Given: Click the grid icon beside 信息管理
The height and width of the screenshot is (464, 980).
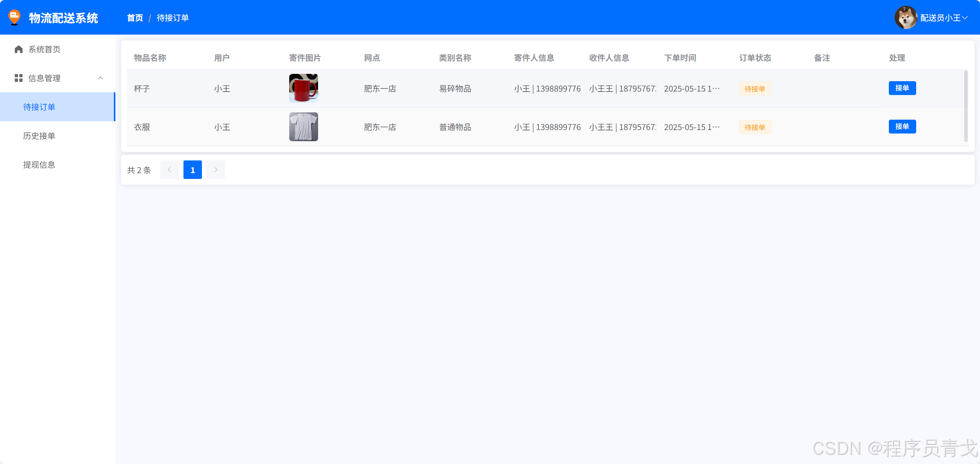Looking at the screenshot, I should pyautogui.click(x=18, y=78).
